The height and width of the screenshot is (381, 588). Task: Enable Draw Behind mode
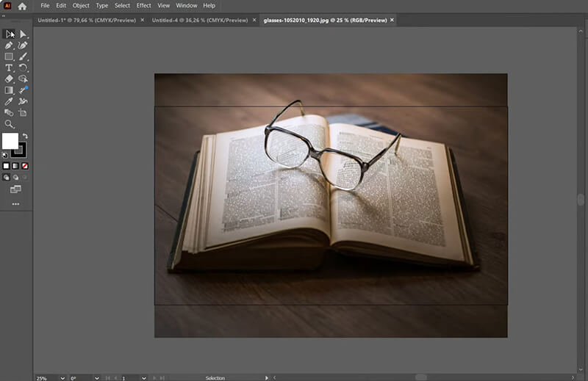coord(15,177)
